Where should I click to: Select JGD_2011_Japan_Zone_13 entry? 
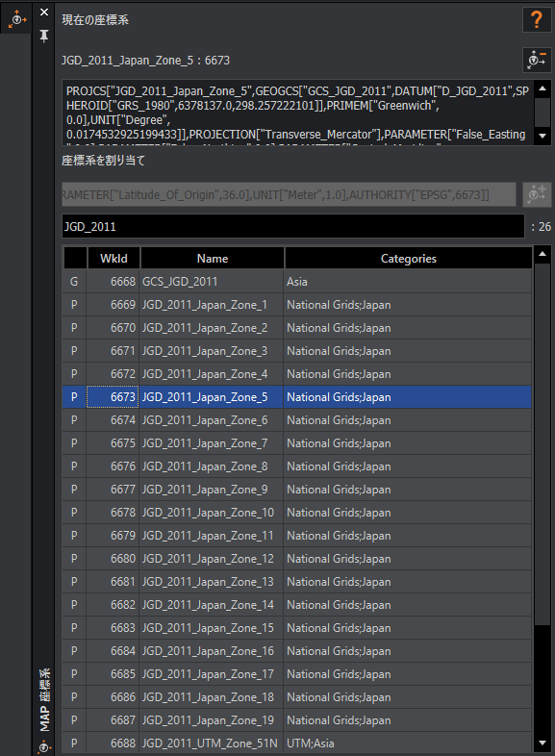click(297, 582)
